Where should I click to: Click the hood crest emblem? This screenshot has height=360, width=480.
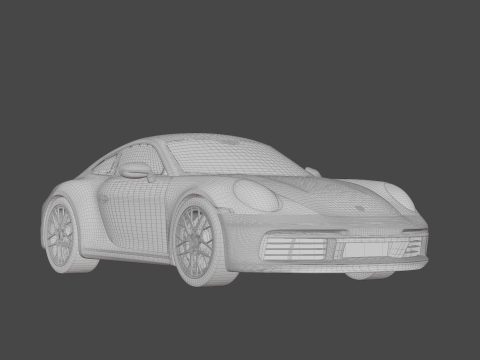click(x=360, y=208)
